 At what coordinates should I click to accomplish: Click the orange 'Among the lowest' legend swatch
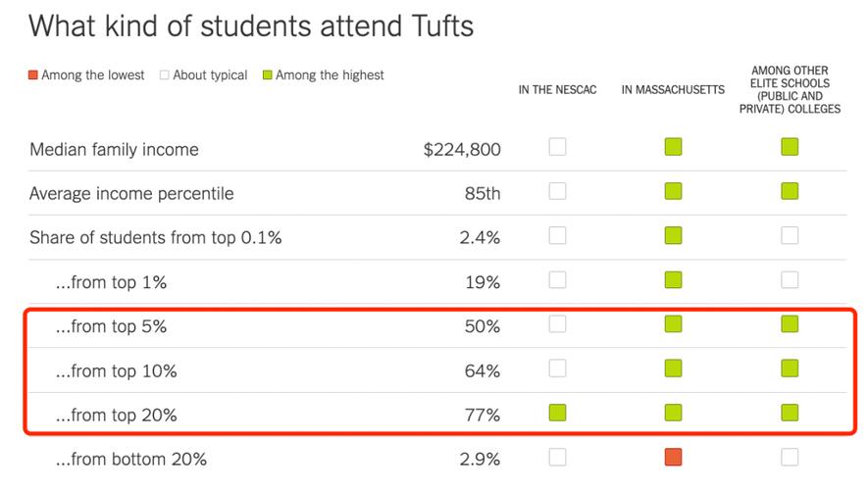pyautogui.click(x=33, y=74)
